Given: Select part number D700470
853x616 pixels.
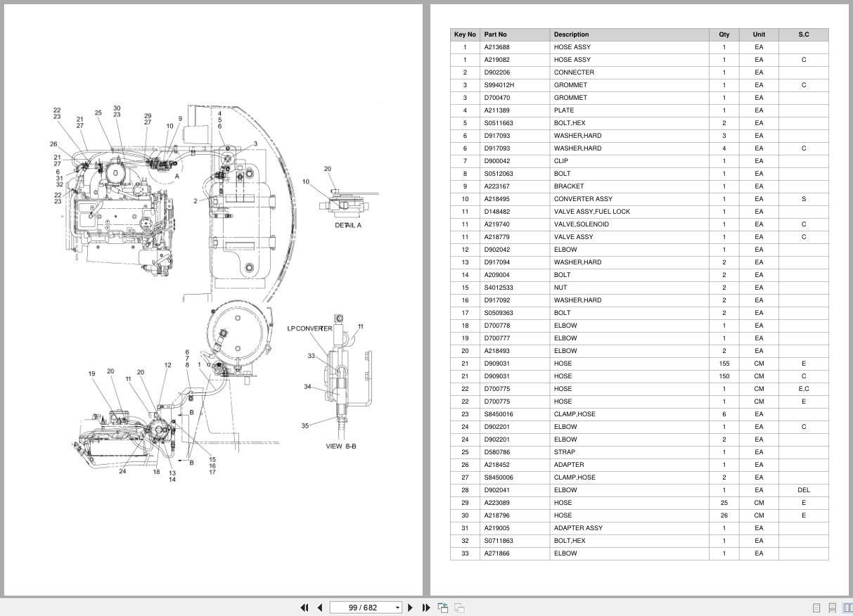Looking at the screenshot, I should pos(497,98).
